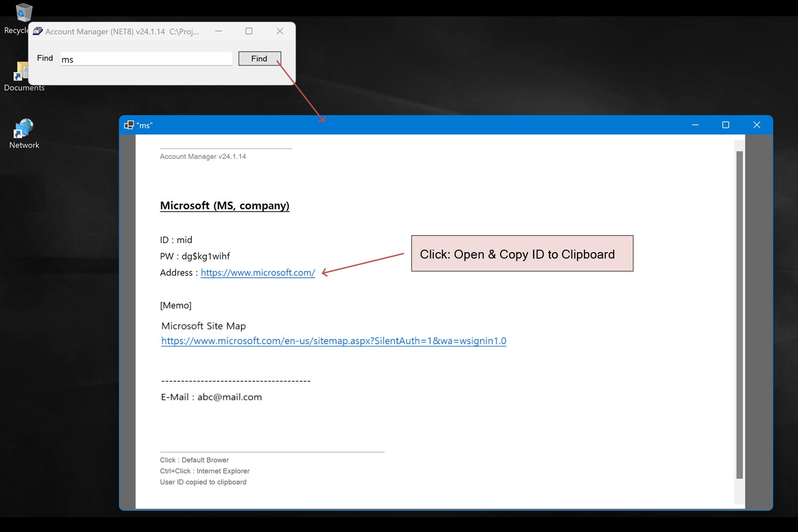Minimize the "ms" result window

[695, 125]
